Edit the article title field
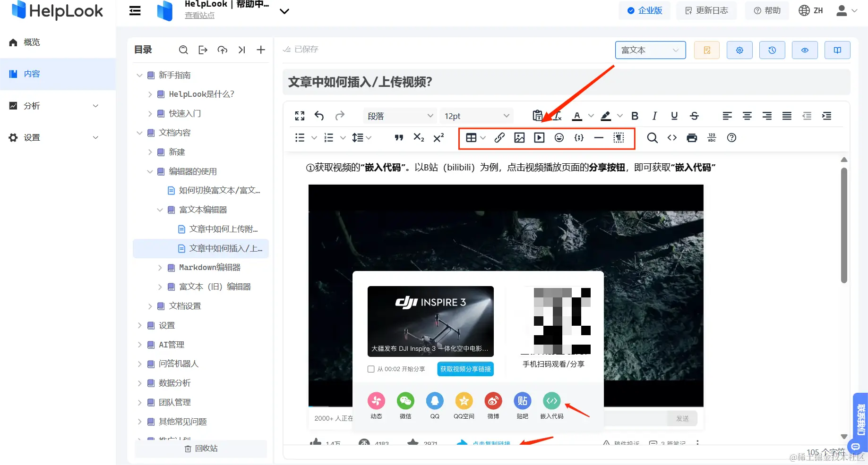The height and width of the screenshot is (465, 868). (x=566, y=82)
